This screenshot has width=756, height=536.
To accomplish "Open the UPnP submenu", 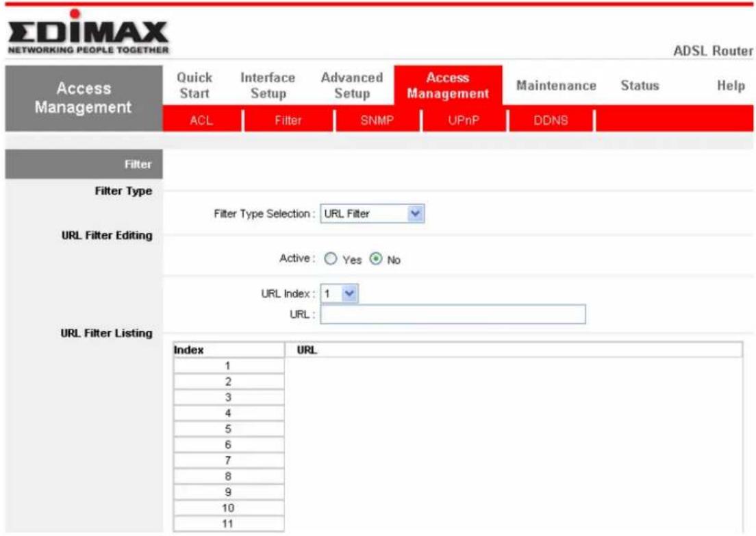I will [464, 120].
